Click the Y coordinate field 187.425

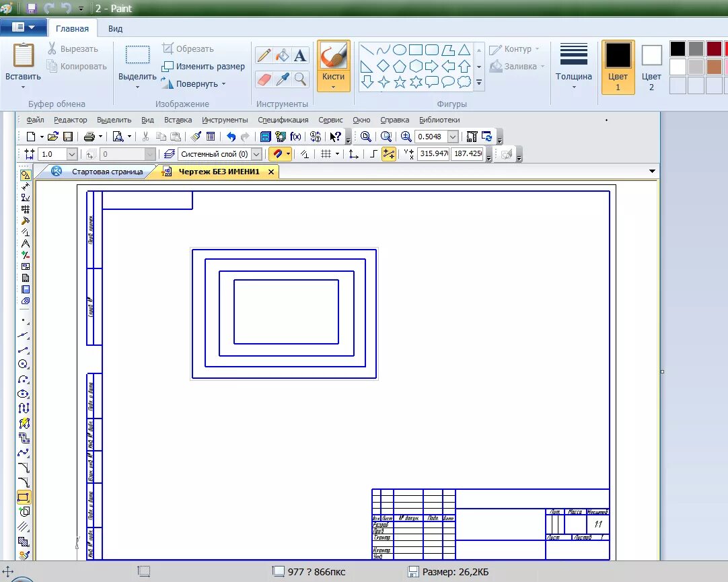pos(467,153)
